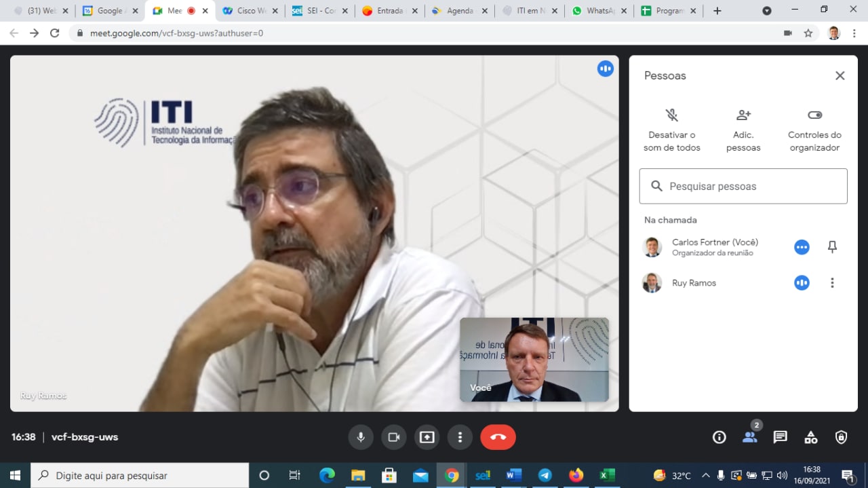Mute the microphone in the call bar
The image size is (868, 488).
[x=361, y=437]
